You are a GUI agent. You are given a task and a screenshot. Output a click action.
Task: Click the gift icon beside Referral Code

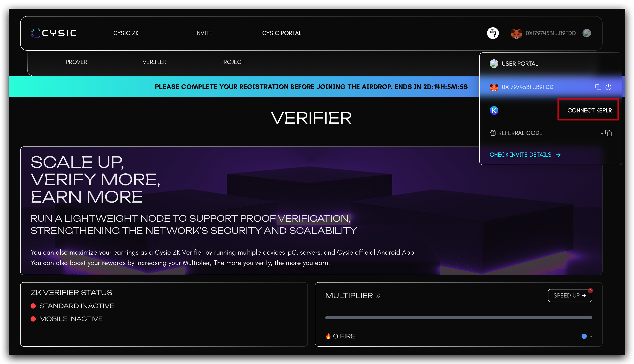[493, 133]
